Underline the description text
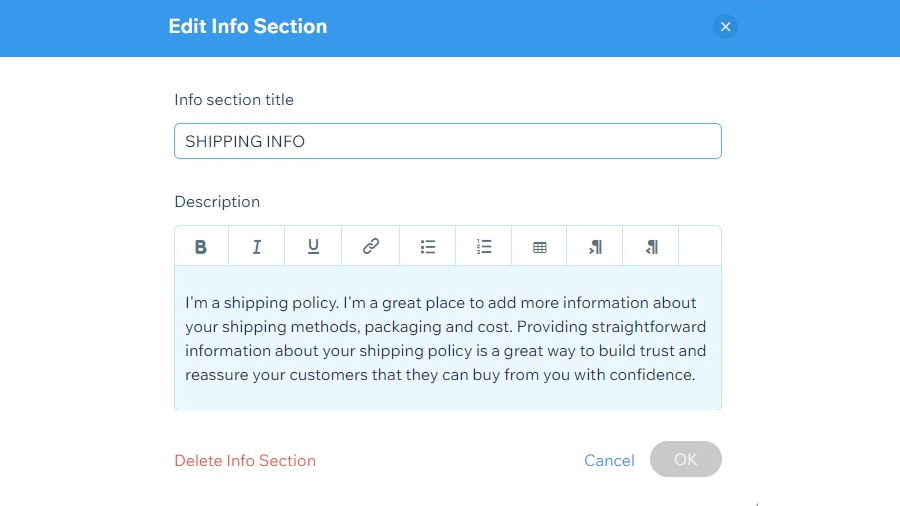 click(313, 247)
